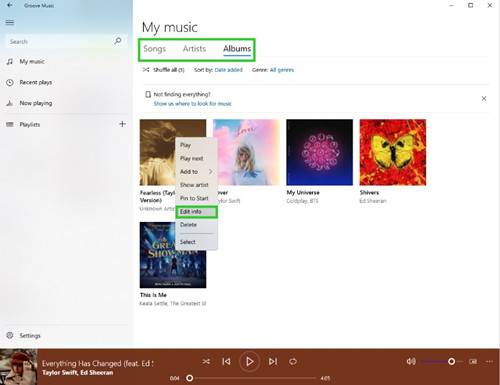Click the search magnifier icon
This screenshot has height=385, width=500.
pyautogui.click(x=118, y=41)
